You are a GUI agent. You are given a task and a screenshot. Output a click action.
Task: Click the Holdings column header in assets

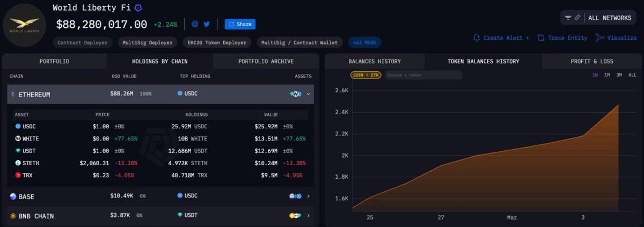(196, 114)
